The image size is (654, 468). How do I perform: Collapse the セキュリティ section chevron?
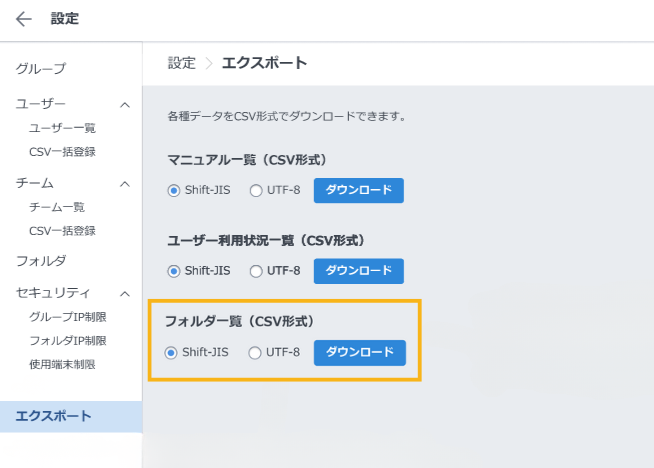coord(124,293)
